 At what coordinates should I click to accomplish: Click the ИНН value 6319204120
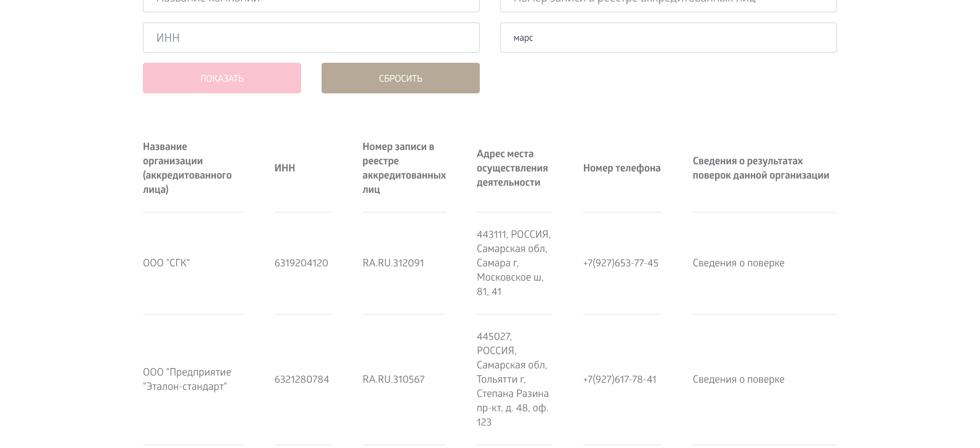[x=301, y=263]
